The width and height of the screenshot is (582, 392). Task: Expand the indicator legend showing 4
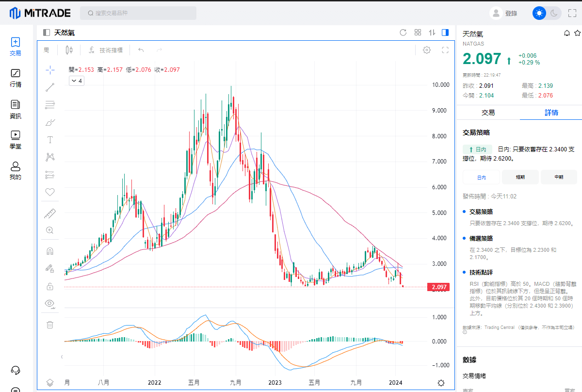(77, 81)
